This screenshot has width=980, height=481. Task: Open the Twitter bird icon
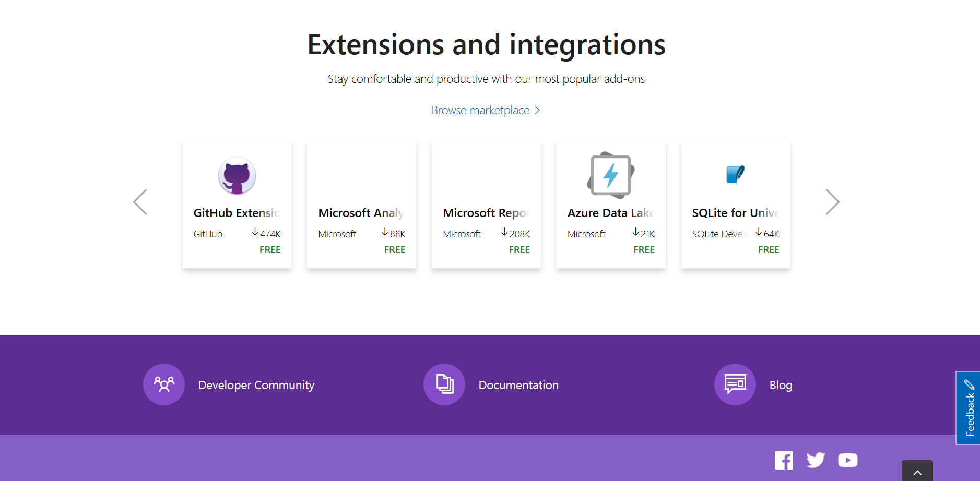coord(816,460)
